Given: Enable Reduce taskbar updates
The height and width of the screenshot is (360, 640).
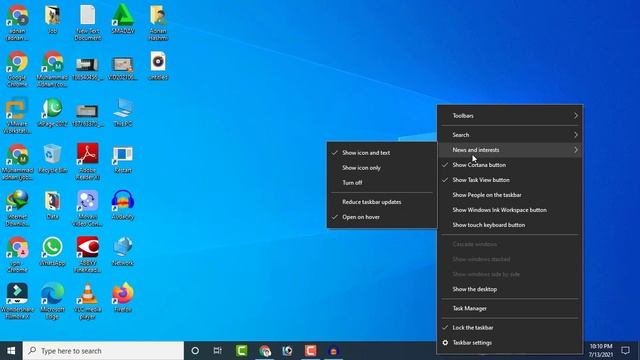Looking at the screenshot, I should (382, 202).
